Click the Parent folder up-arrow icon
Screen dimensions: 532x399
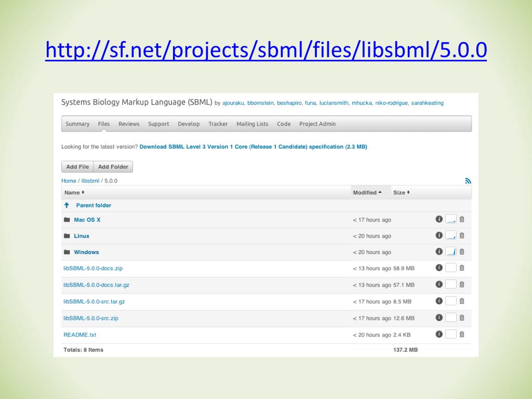click(67, 205)
